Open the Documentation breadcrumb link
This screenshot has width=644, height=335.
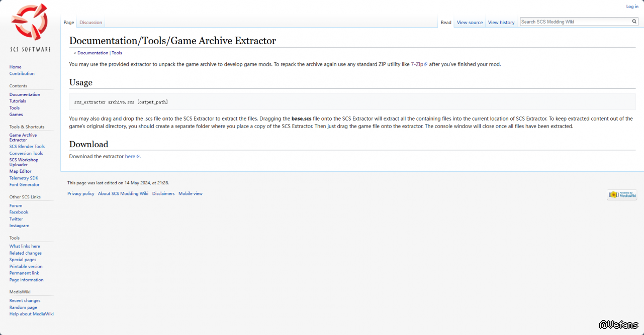[93, 53]
